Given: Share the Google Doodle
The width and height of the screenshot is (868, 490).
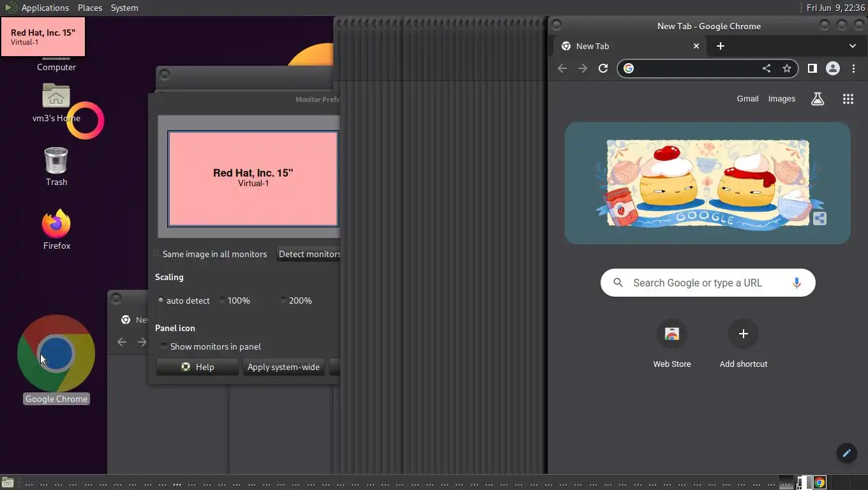Looking at the screenshot, I should 820,219.
